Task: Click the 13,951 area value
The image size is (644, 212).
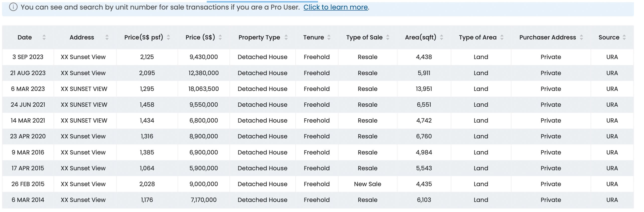Action: pos(424,89)
